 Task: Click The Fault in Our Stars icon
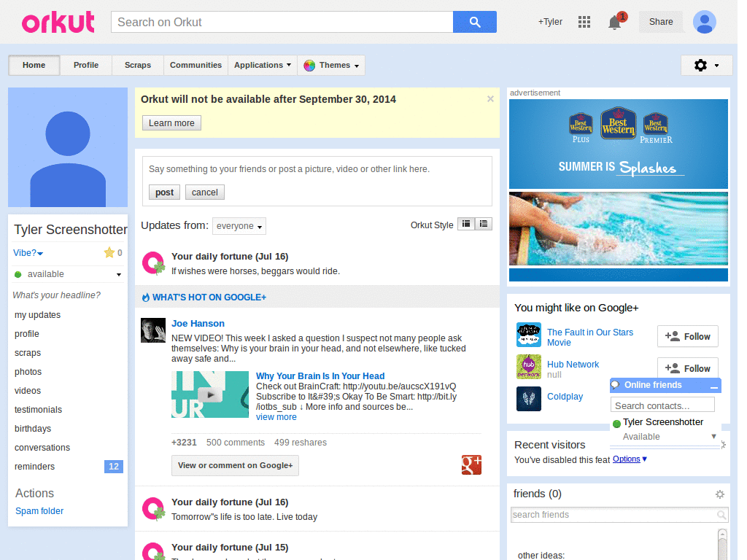[529, 335]
